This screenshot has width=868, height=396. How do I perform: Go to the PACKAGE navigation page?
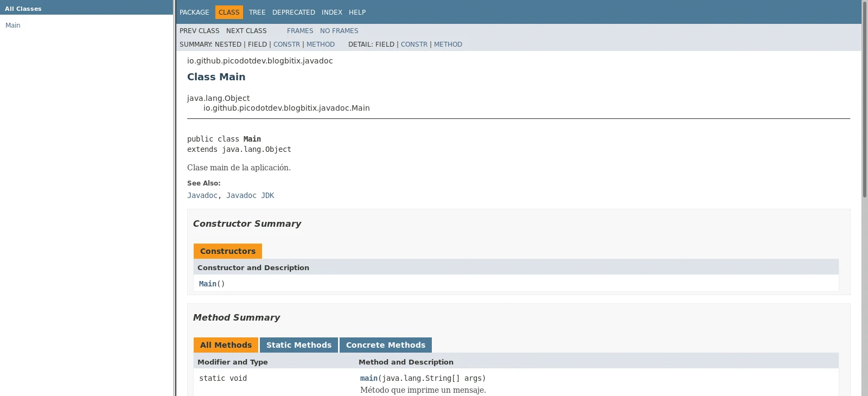coord(194,12)
